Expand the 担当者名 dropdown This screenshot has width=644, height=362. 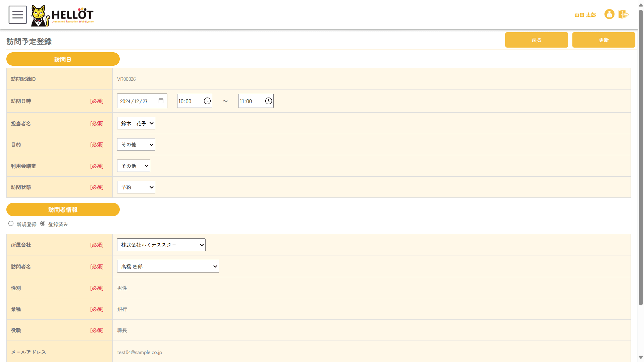coord(136,123)
